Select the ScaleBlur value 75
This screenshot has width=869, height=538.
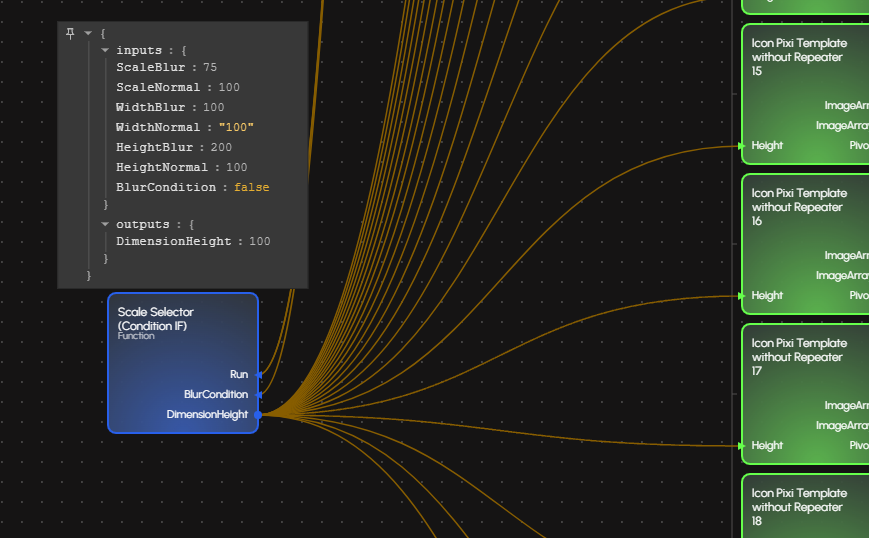[x=210, y=68]
